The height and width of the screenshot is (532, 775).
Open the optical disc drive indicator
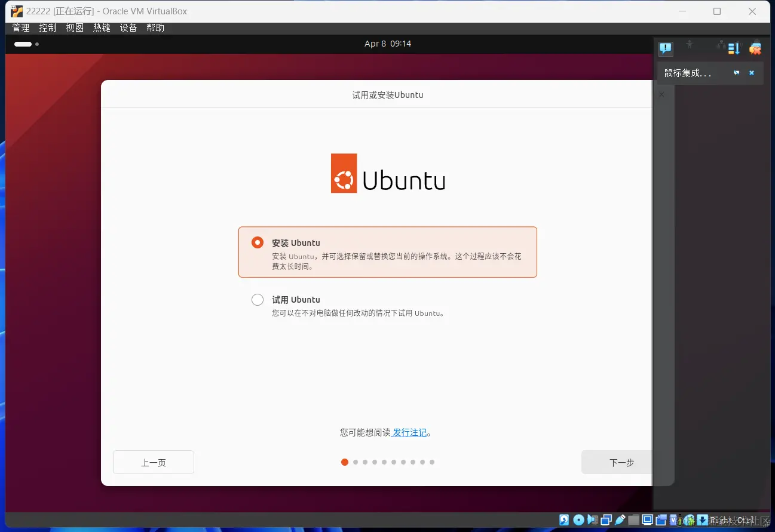tap(578, 520)
